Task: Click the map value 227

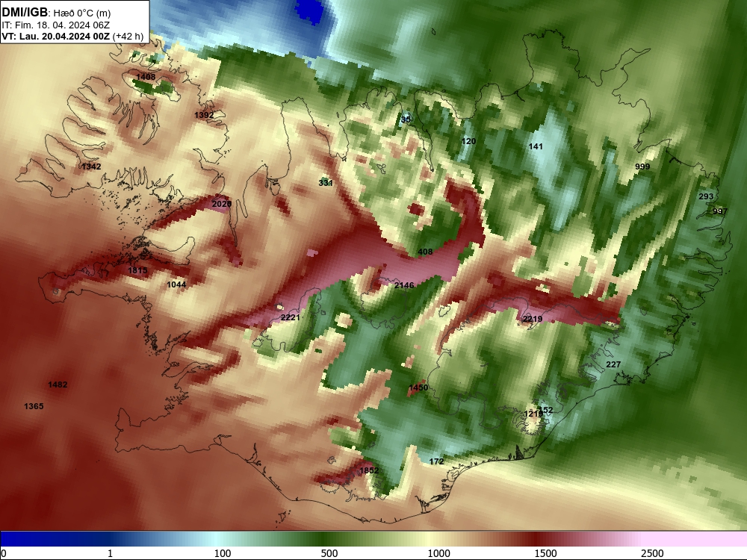Action: click(613, 364)
